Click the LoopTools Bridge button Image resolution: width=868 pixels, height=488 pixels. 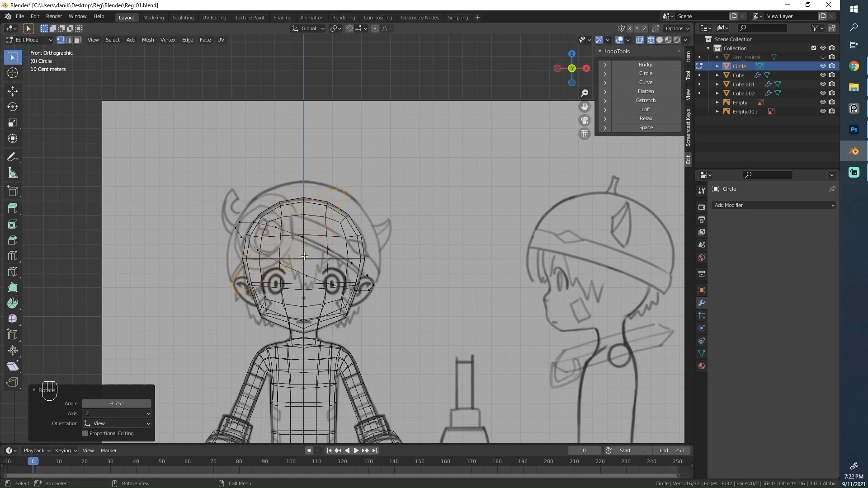646,65
